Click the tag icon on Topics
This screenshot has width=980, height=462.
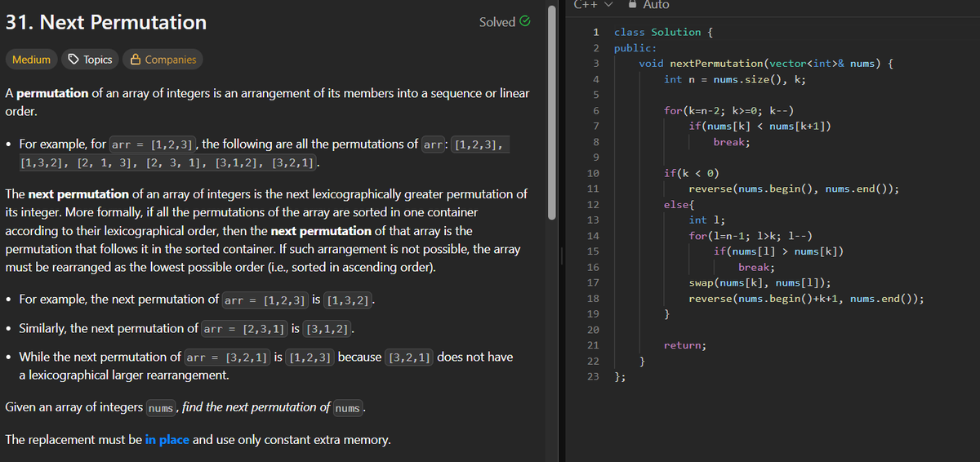pyautogui.click(x=73, y=60)
